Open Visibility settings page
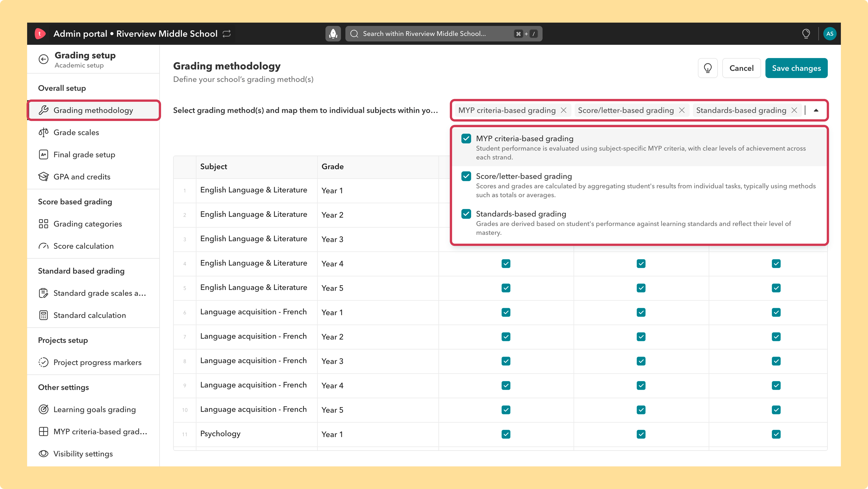 click(94, 454)
